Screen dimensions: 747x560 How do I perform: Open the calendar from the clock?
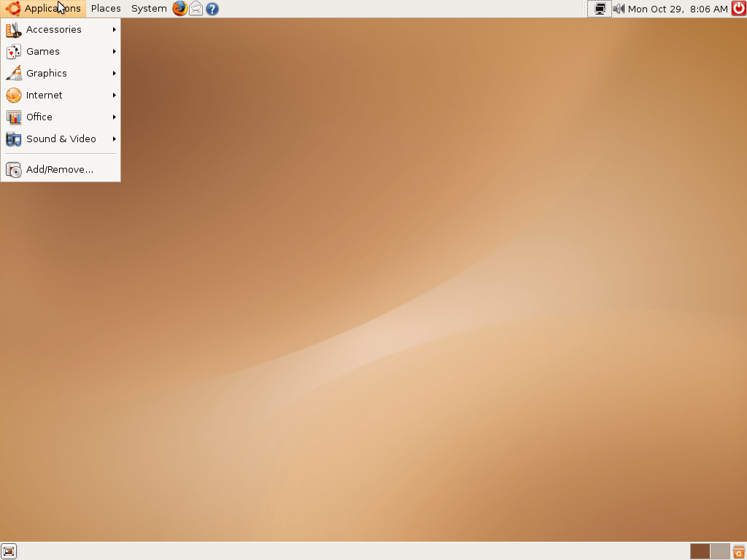tap(678, 9)
